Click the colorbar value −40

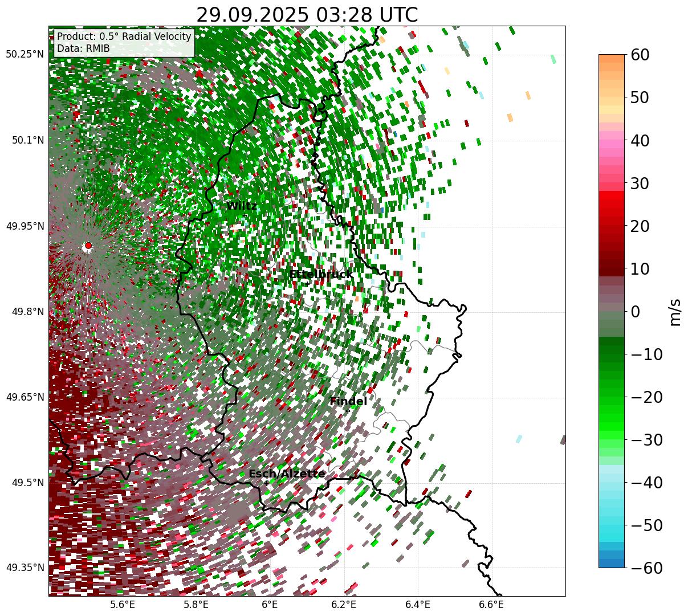(646, 483)
